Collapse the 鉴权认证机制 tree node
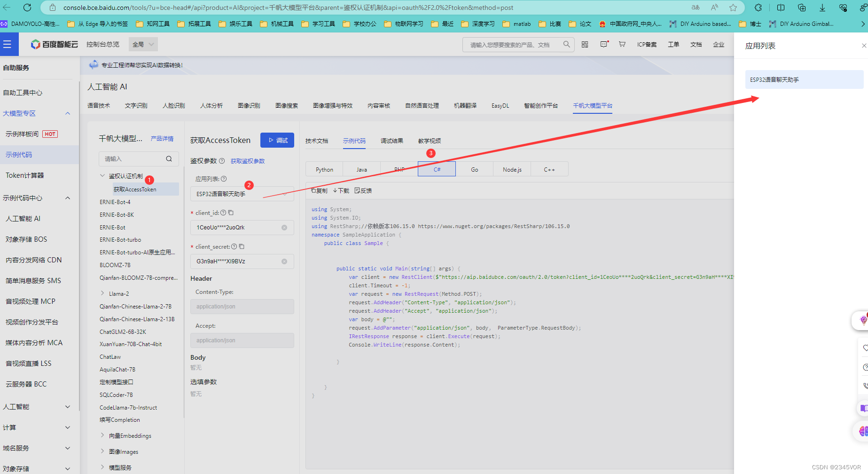The image size is (868, 474). click(x=102, y=176)
